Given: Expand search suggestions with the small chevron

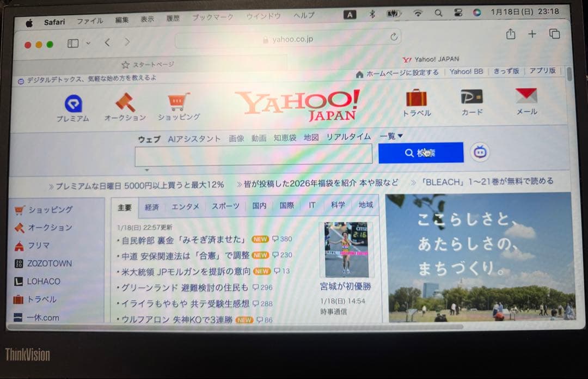Looking at the screenshot, I should click(147, 170).
